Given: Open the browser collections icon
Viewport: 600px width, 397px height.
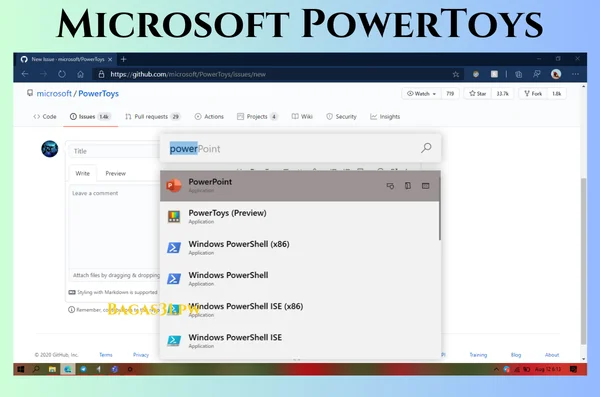Looking at the screenshot, I should (x=518, y=74).
